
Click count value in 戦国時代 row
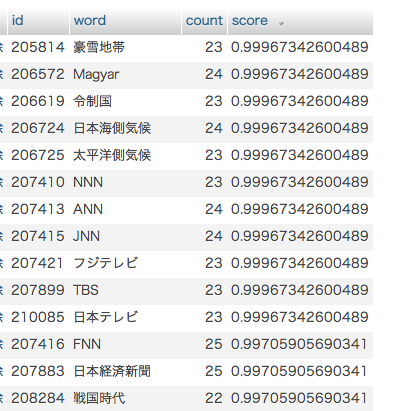tap(214, 398)
